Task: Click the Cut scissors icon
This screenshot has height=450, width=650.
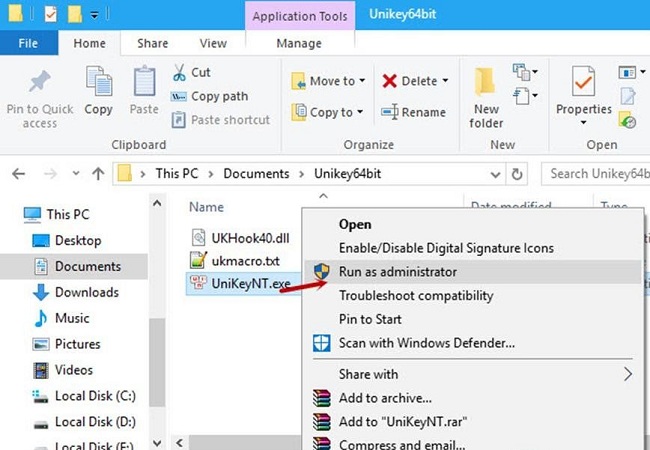Action: click(x=179, y=72)
